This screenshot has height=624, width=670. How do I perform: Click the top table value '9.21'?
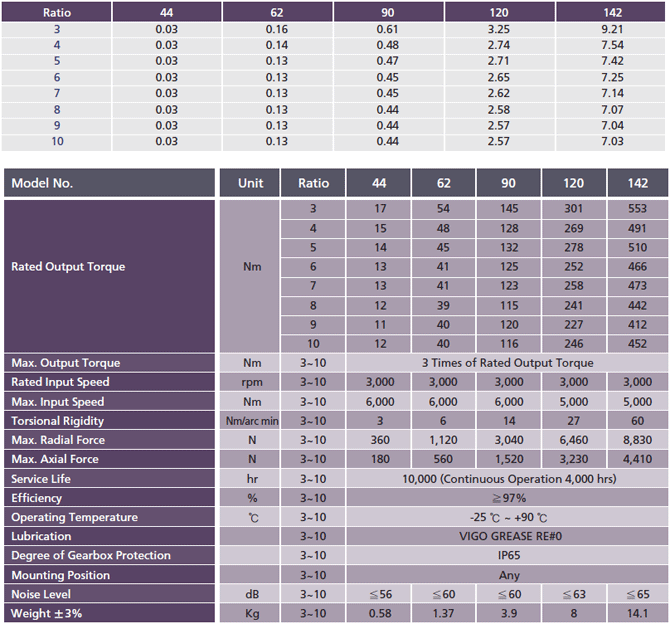coord(612,29)
